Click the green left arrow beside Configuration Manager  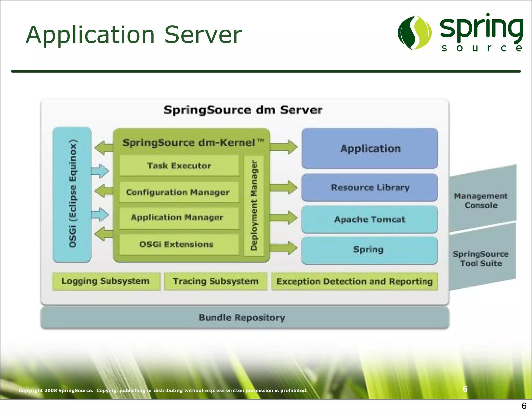(x=103, y=191)
